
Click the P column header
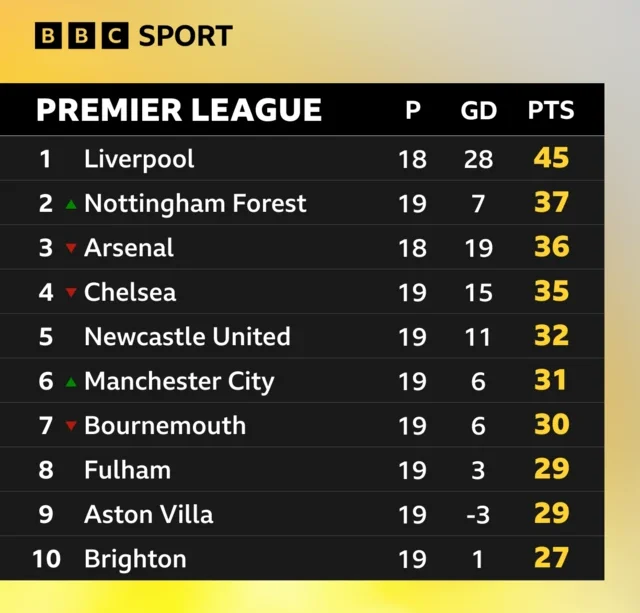coord(413,110)
